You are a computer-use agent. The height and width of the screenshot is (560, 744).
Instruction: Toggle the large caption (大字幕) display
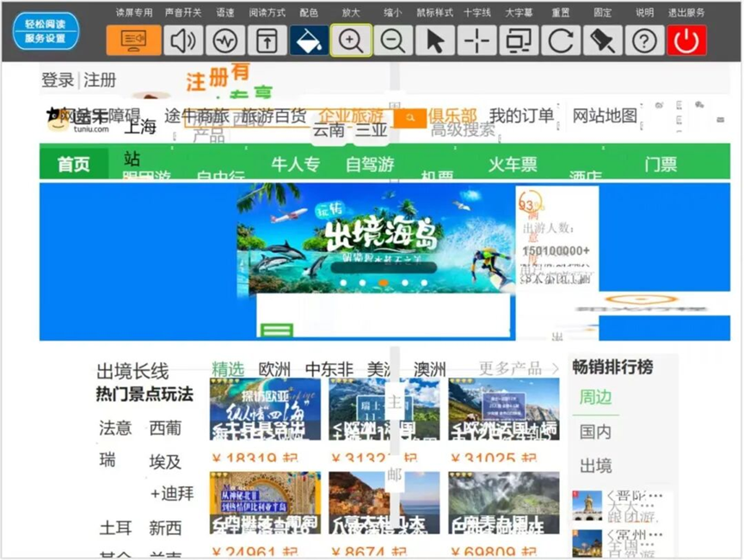click(x=519, y=40)
